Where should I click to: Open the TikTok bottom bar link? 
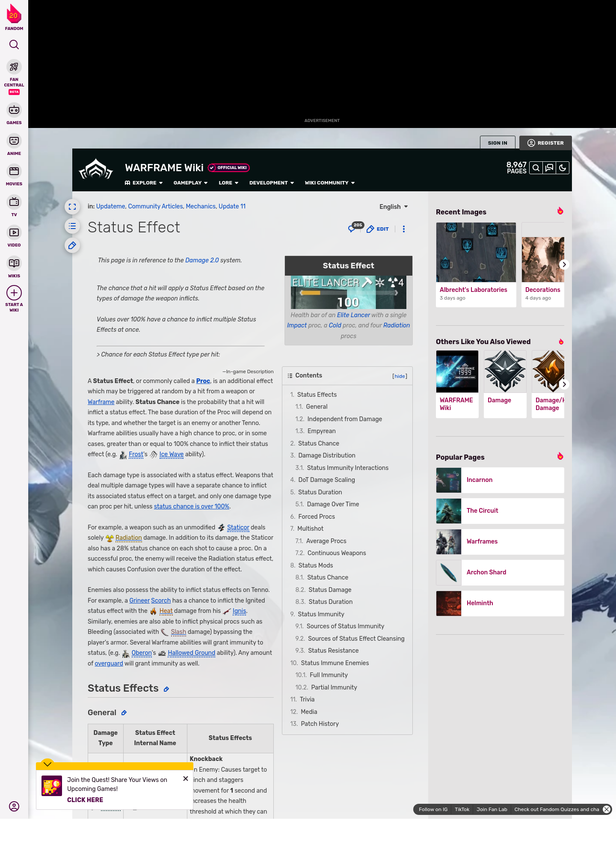462,809
